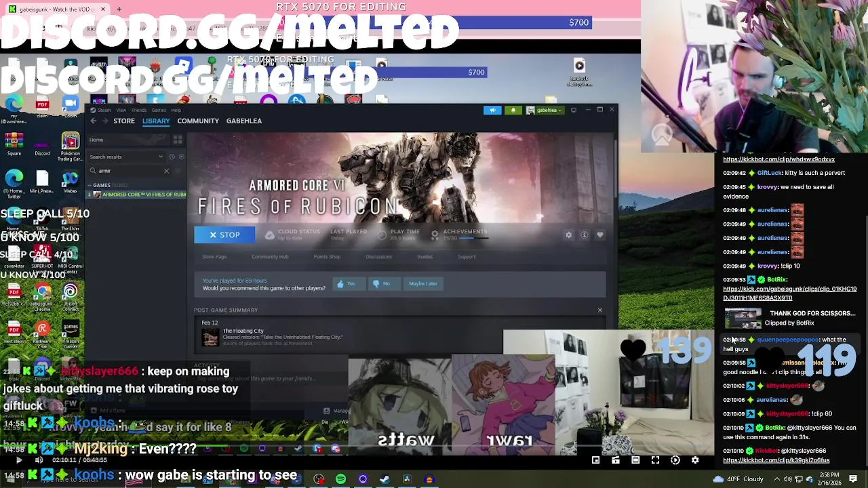The height and width of the screenshot is (488, 868).
Task: Close the gabeisgunk browser tab
Action: coord(103,9)
